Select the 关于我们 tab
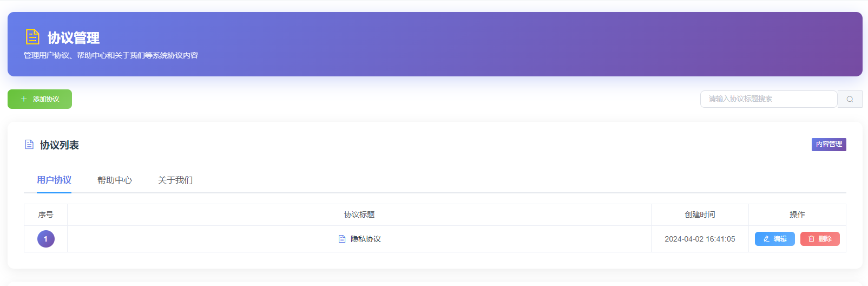Screen dimensions: 868x286 [175, 180]
